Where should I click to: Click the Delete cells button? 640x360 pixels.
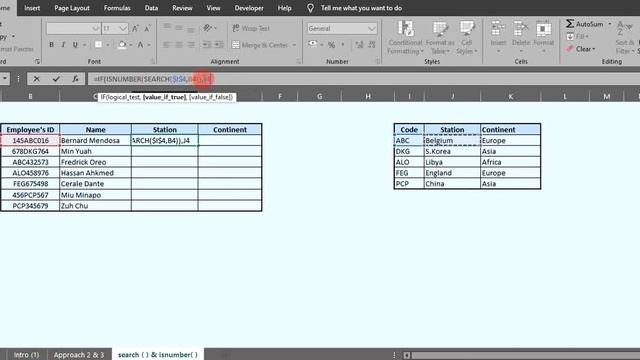point(520,37)
